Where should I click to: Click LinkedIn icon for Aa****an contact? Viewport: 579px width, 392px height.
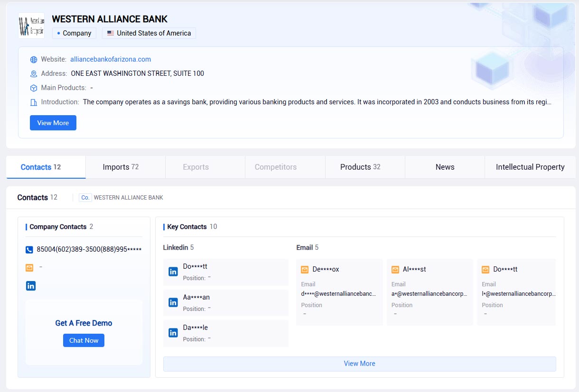[x=173, y=302]
